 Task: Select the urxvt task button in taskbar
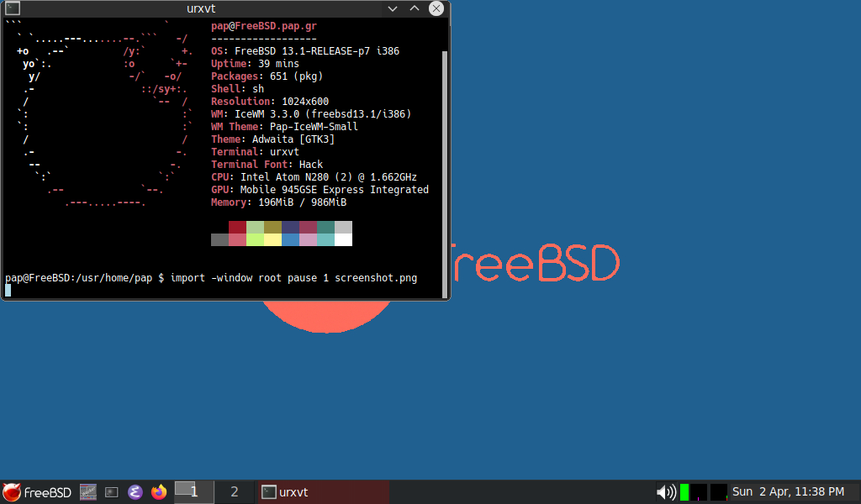pos(323,492)
